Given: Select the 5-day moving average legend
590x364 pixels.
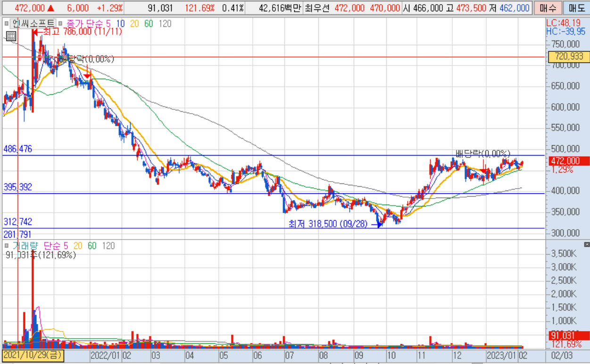Looking at the screenshot, I should (109, 24).
